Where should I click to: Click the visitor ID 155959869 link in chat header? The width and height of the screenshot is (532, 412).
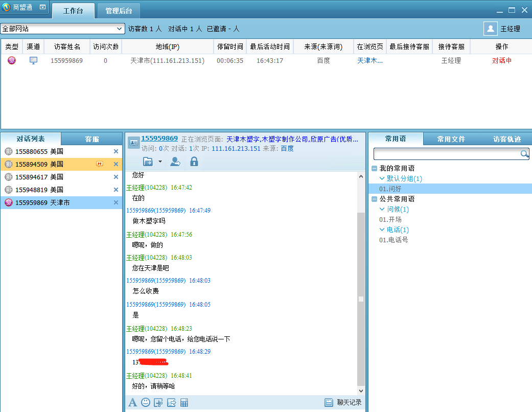[159, 139]
